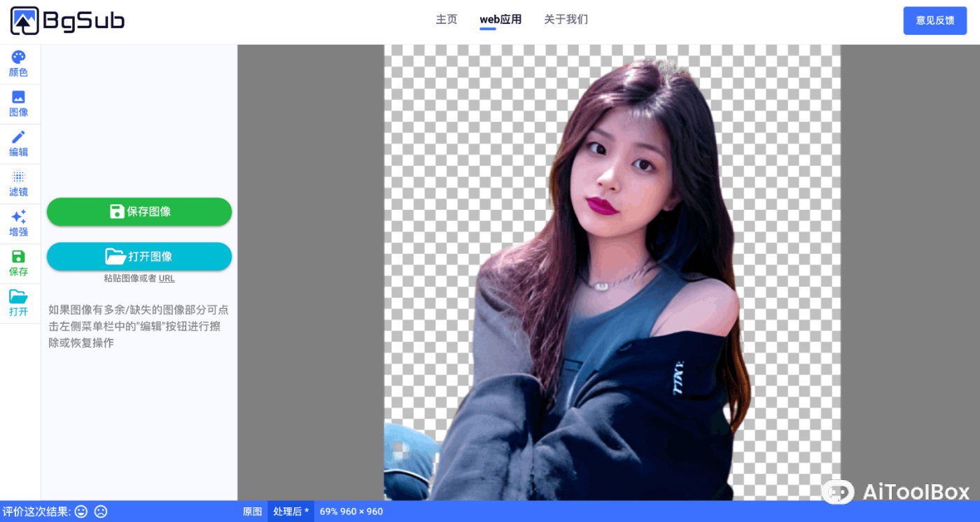Open the web应用 navigation item

[500, 20]
